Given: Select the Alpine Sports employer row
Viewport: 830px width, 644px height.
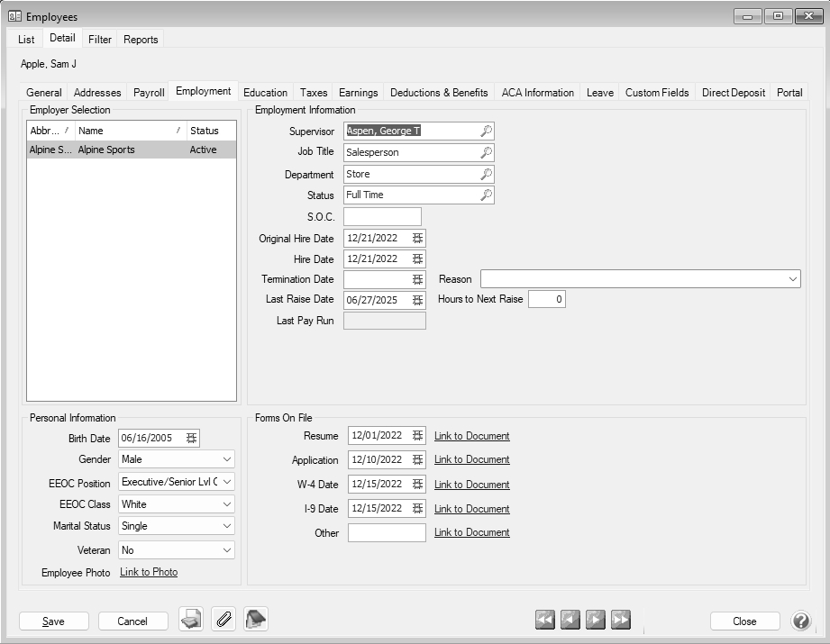Looking at the screenshot, I should (131, 150).
